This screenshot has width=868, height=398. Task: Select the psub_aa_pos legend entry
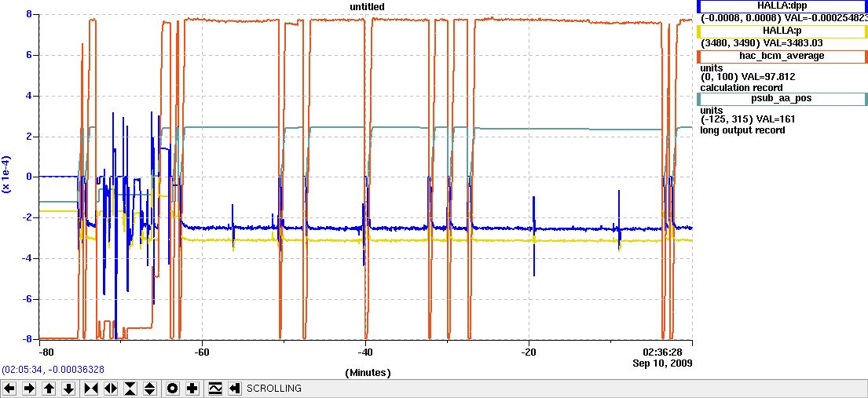(782, 99)
